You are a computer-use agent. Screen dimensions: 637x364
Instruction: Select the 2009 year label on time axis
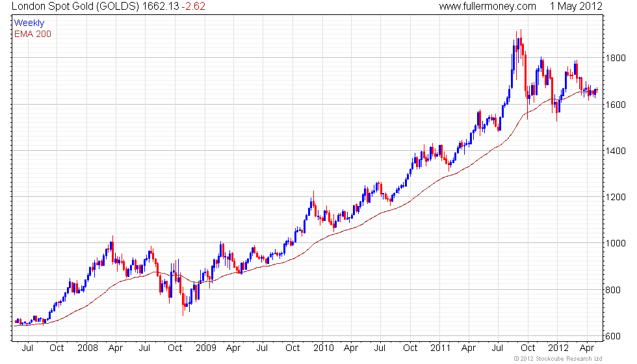tap(205, 348)
